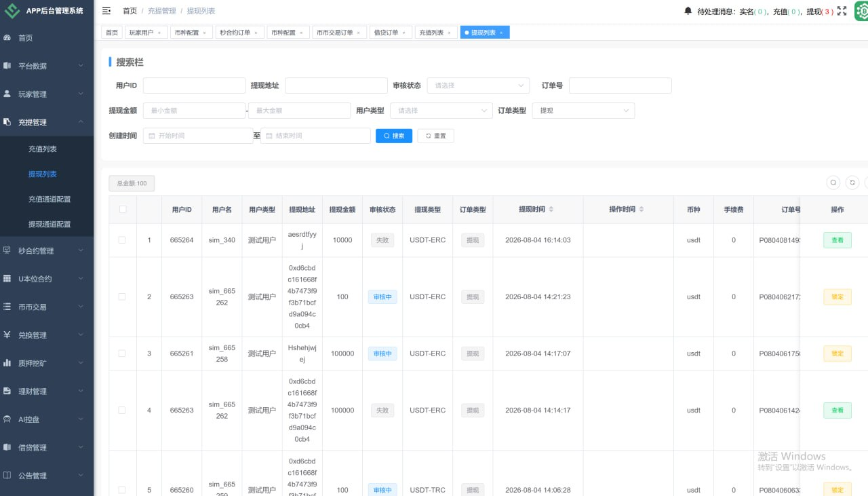Click the 秒合约管理 monitor icon

[7, 250]
